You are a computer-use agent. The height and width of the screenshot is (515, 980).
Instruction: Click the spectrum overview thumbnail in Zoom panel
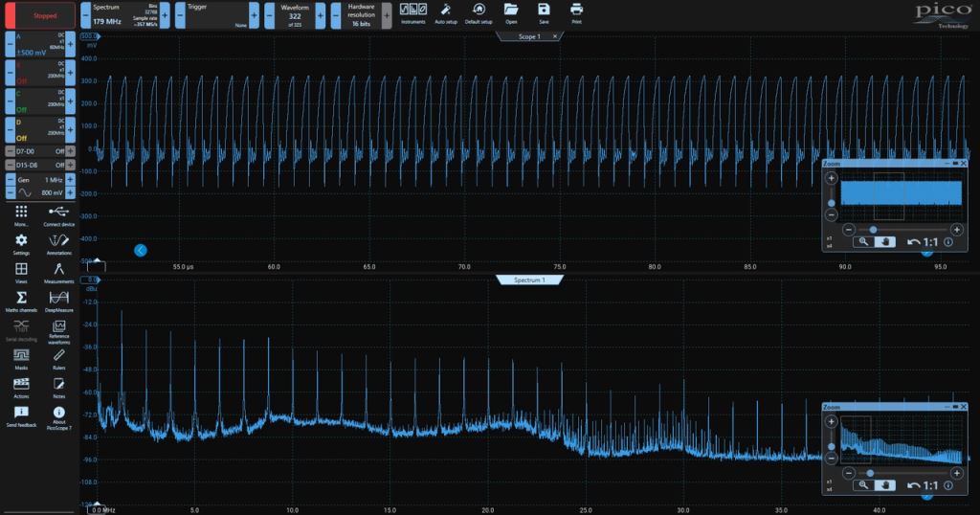902,440
